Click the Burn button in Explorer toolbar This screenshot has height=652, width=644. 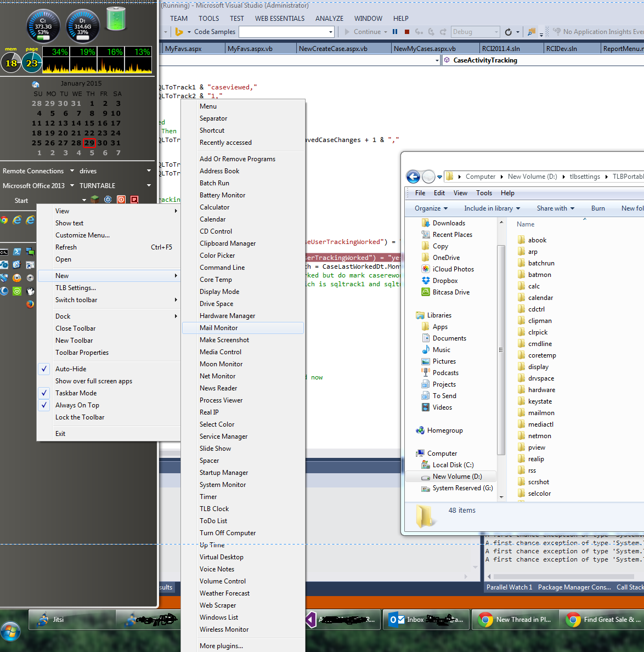pos(598,208)
